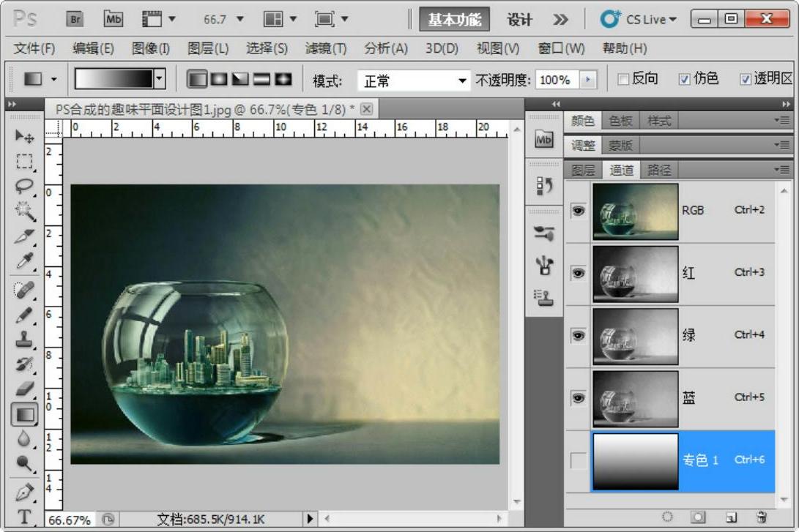799x532 pixels.
Task: Enable the 反向 (Reverse) checkbox
Action: pos(624,79)
